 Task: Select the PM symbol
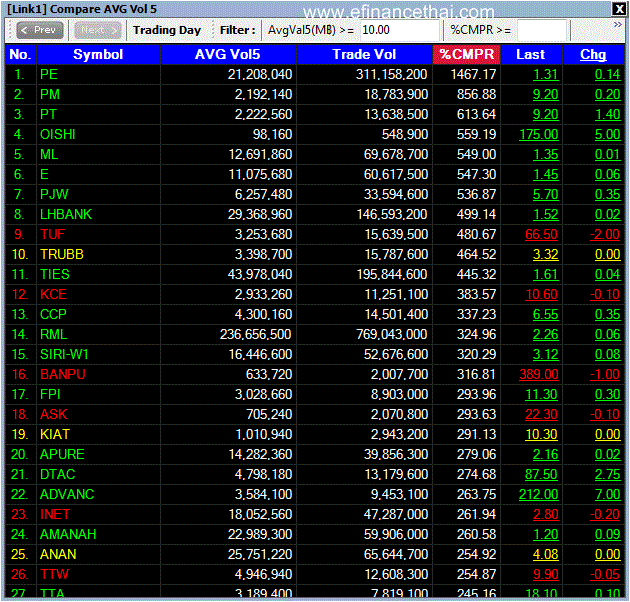50,94
